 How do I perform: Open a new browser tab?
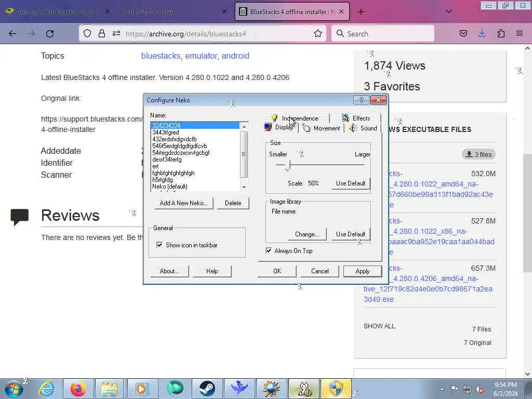pyautogui.click(x=361, y=12)
